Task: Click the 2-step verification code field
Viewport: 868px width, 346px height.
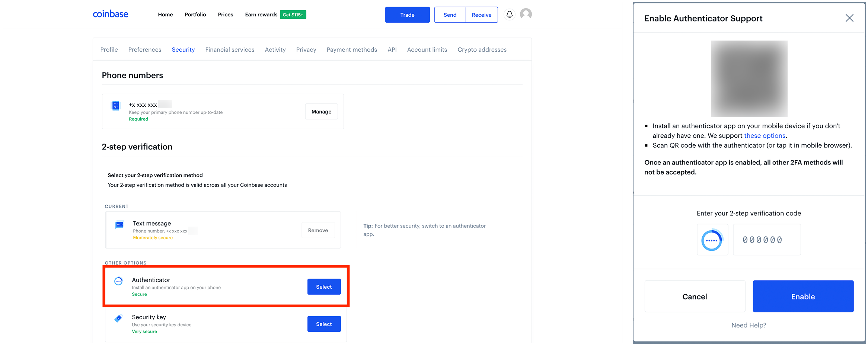Action: coord(767,240)
